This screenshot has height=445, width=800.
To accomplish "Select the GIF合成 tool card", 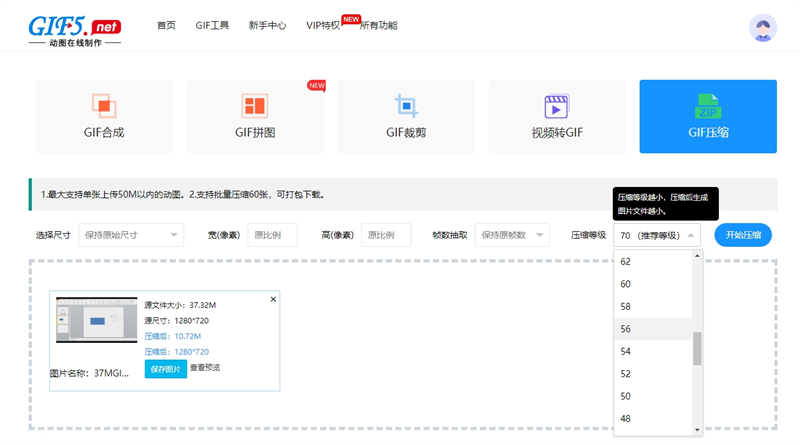I will coord(104,116).
